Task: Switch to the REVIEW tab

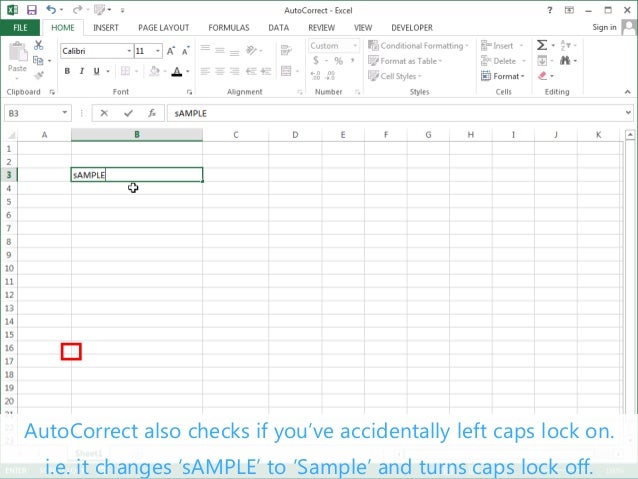Action: click(x=321, y=28)
